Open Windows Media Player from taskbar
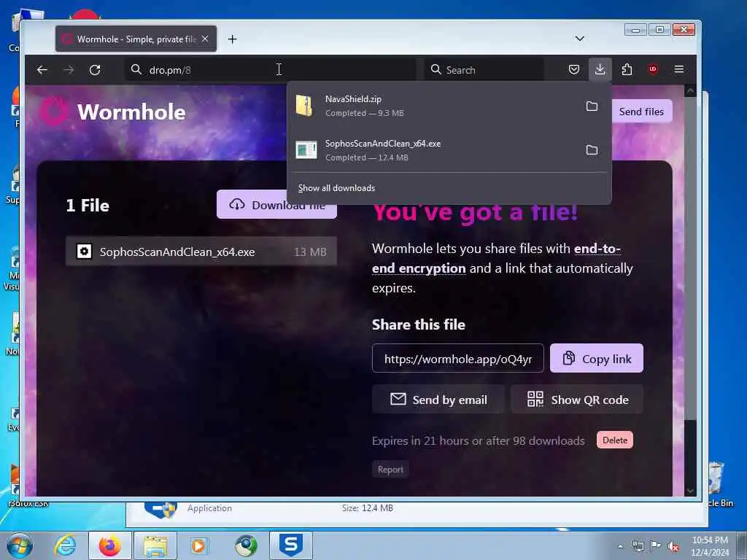 point(198,545)
